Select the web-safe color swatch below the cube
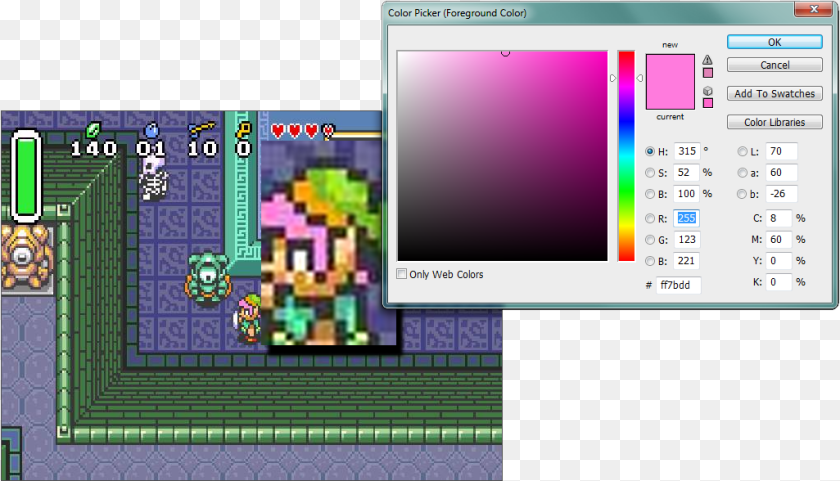840x481 pixels. (708, 103)
